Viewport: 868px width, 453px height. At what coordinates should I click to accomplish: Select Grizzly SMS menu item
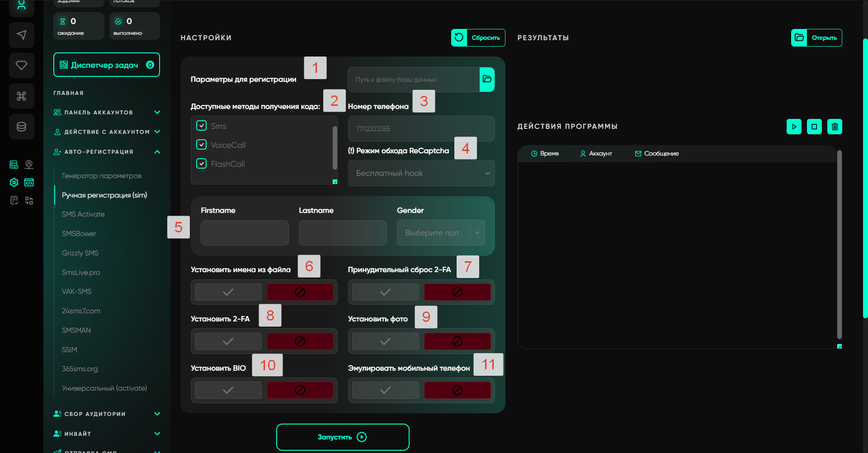coord(80,253)
